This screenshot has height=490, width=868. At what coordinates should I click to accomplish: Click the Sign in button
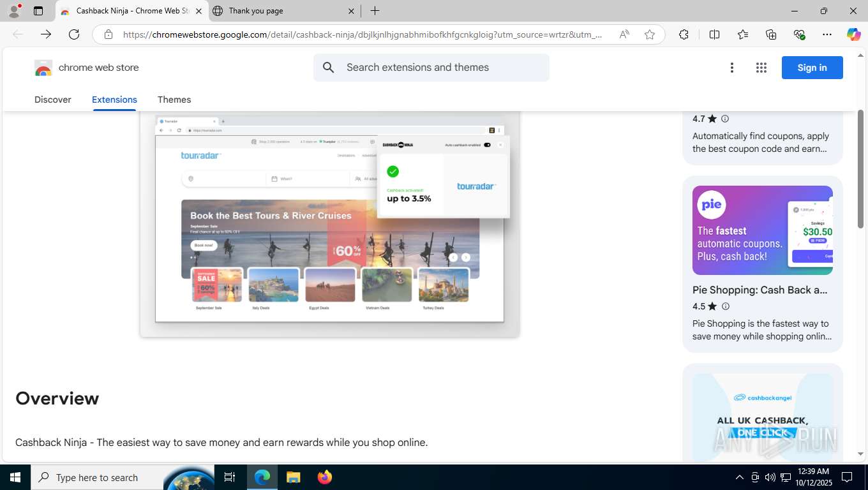pos(812,68)
